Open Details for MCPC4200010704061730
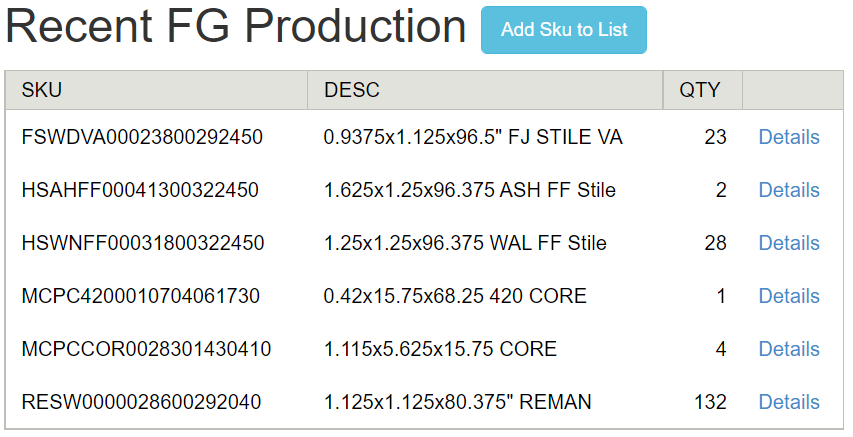The width and height of the screenshot is (853, 437). tap(789, 296)
